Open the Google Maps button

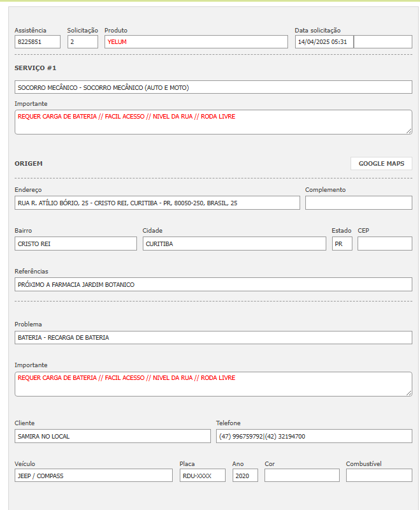pos(381,164)
